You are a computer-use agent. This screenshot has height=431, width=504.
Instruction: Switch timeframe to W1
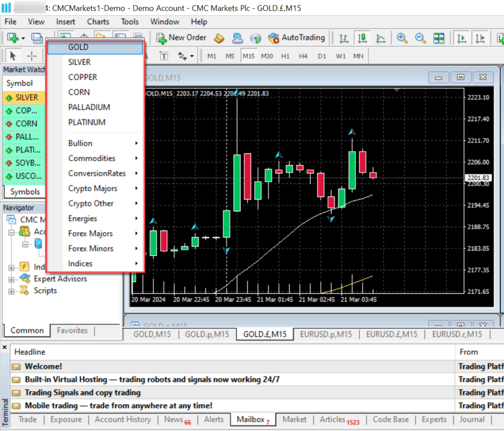click(x=341, y=56)
